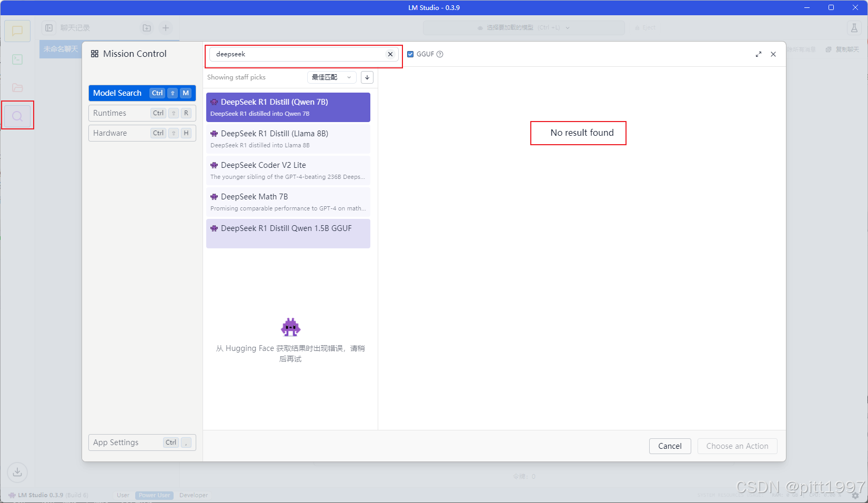
Task: Select the Model Search tab
Action: [142, 93]
